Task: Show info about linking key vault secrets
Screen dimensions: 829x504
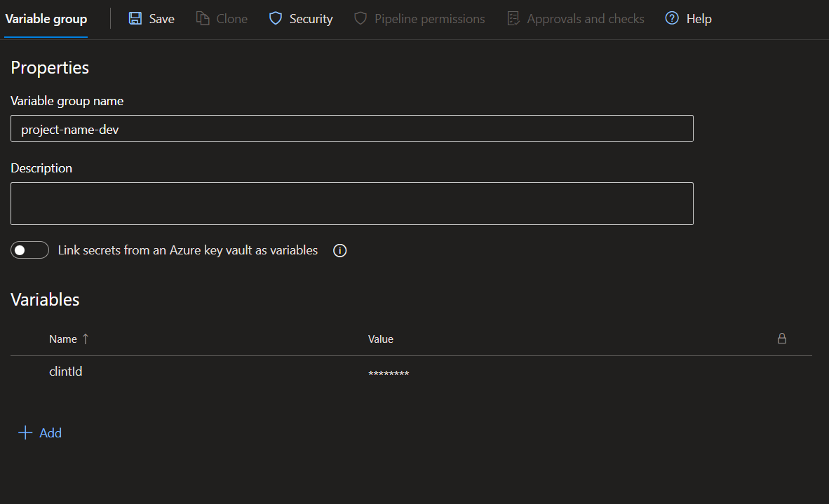Action: (x=340, y=251)
